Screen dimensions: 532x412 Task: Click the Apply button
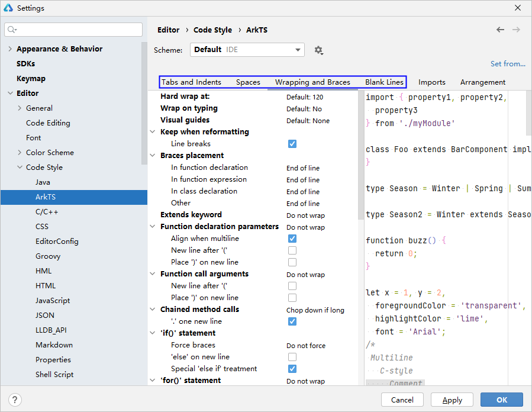(x=452, y=400)
